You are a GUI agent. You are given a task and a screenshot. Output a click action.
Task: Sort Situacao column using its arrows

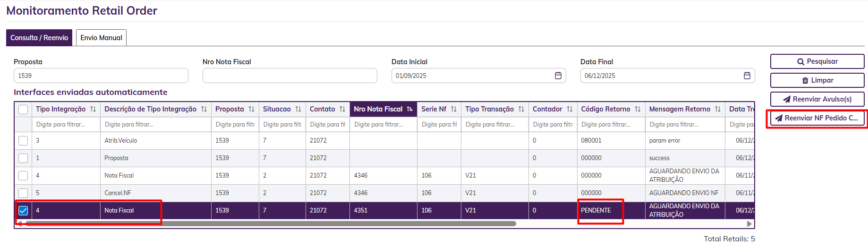click(298, 109)
